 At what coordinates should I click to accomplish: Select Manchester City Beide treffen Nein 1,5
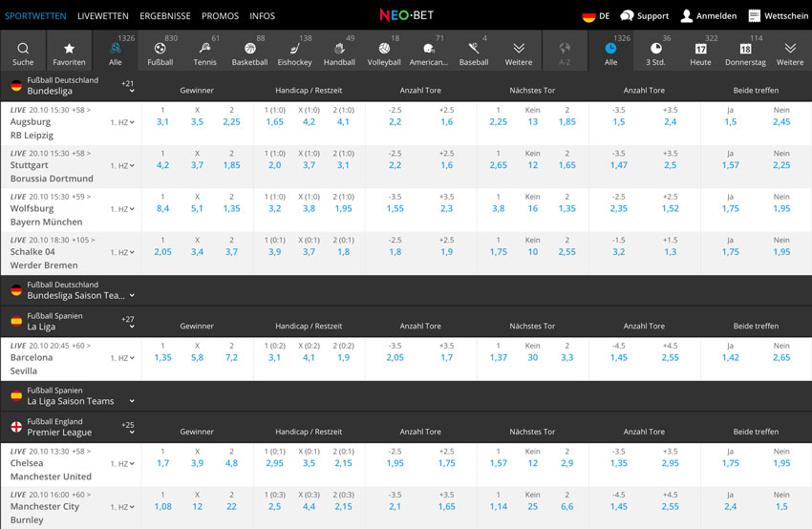coord(782,507)
